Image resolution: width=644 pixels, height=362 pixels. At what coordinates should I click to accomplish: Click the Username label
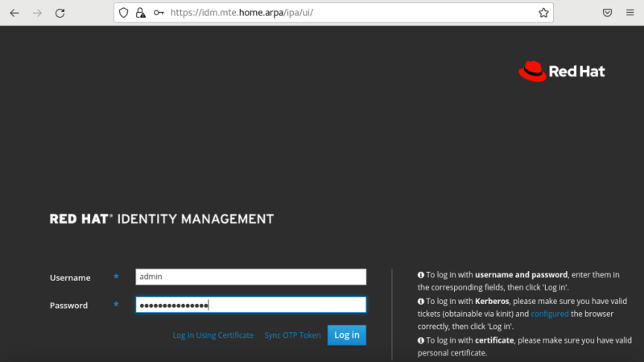click(x=70, y=278)
